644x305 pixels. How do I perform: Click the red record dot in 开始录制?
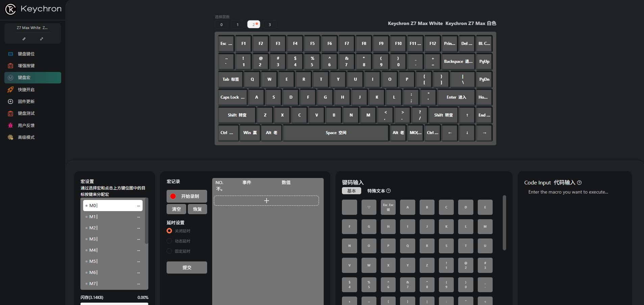[173, 196]
